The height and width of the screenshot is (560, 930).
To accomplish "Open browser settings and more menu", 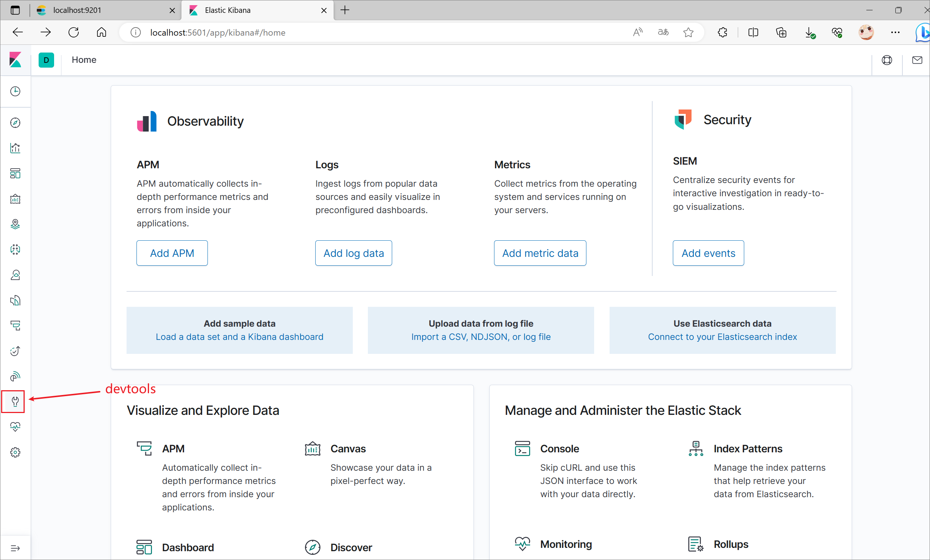I will [895, 32].
